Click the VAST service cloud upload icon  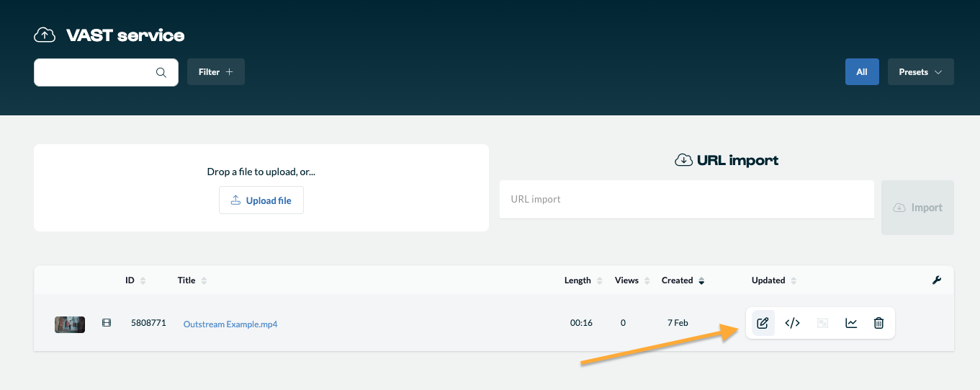tap(45, 35)
